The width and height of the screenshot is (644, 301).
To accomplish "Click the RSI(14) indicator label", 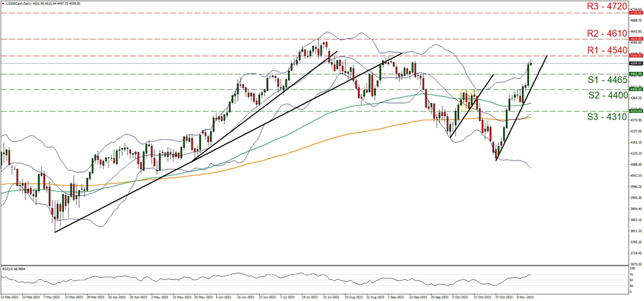I will click(15, 269).
